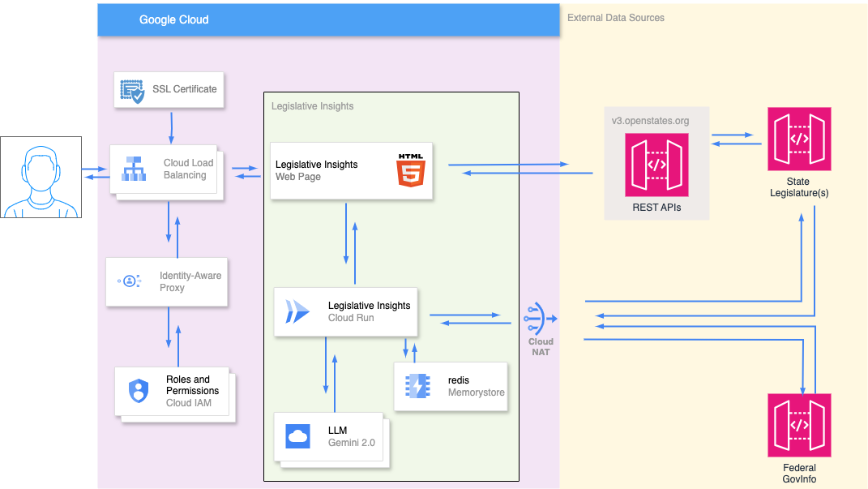Click the Google Cloud header label
Image resolution: width=868 pixels, height=489 pixels.
coord(173,19)
